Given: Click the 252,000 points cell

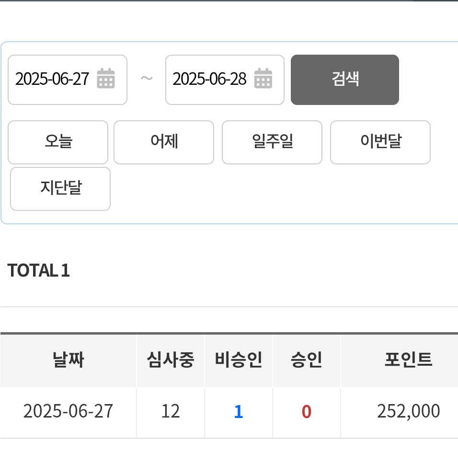Looking at the screenshot, I should pyautogui.click(x=408, y=412).
